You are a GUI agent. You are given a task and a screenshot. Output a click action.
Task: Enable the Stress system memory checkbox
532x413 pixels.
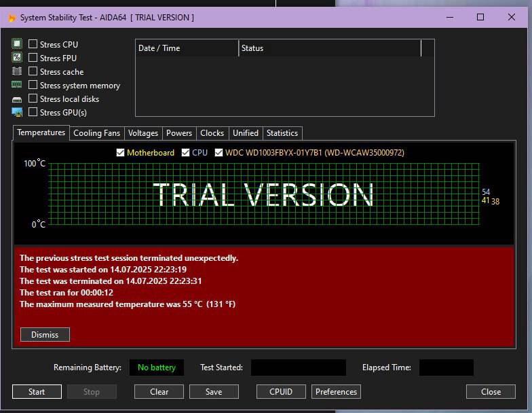tap(33, 85)
